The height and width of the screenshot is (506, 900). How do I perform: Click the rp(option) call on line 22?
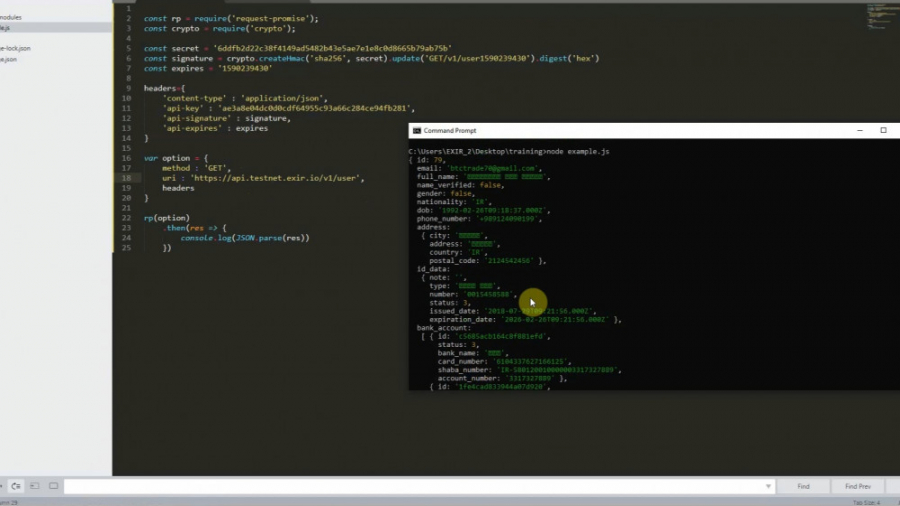point(166,218)
